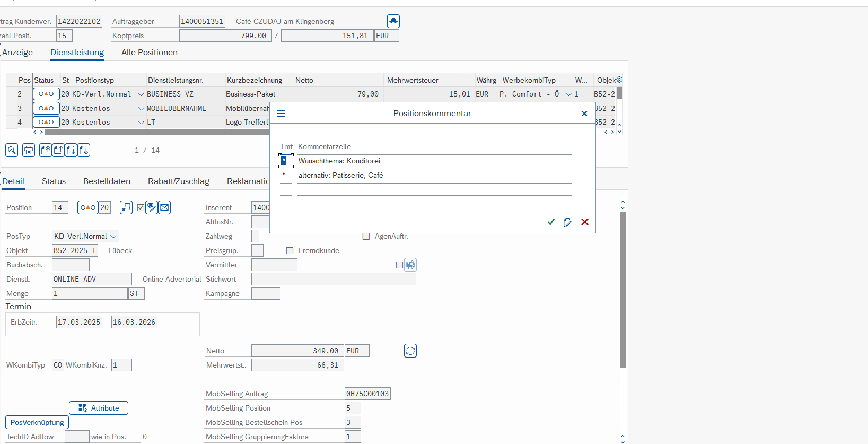Viewport: 868px width, 444px height.
Task: Jump to first page icon
Action: click(46, 150)
